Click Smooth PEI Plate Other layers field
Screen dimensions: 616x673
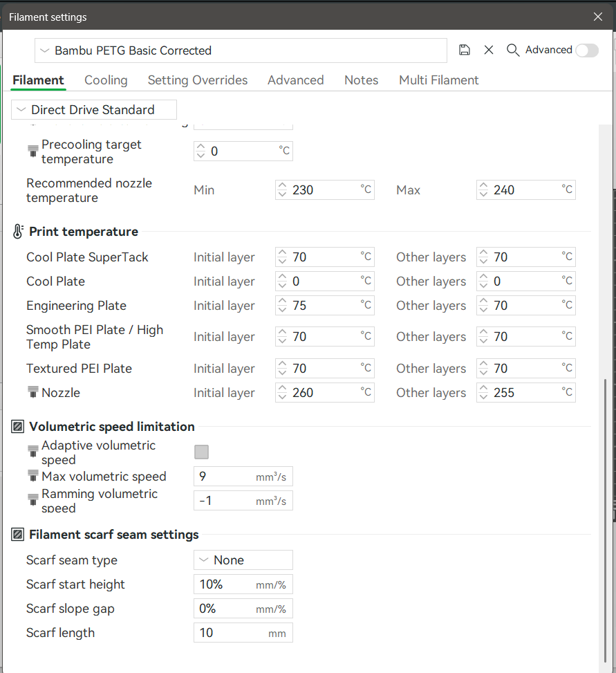click(x=526, y=336)
